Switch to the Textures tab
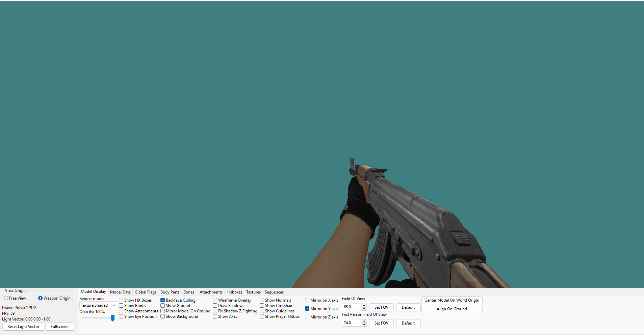644x335 pixels. [253, 292]
